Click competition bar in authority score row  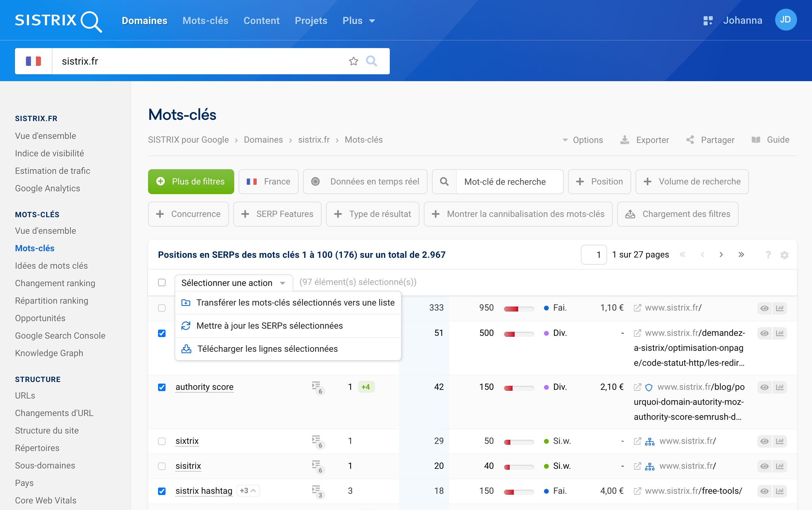(519, 388)
